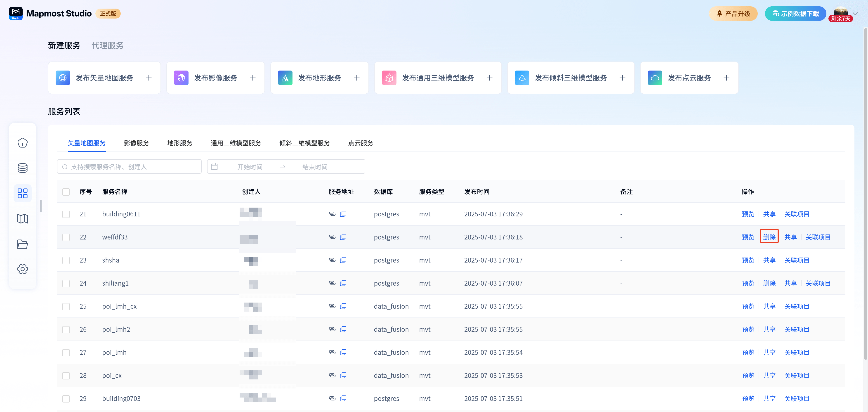Check the box for weffdf33 row

tap(66, 237)
